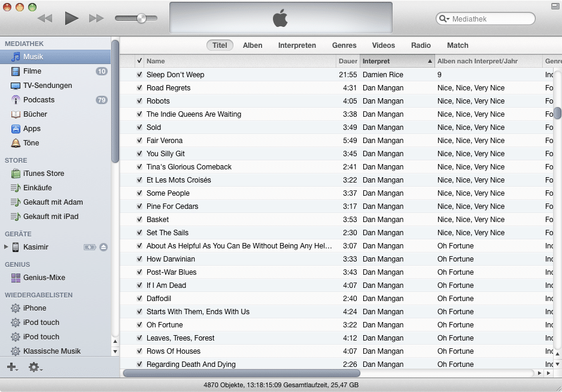Viewport: 562px width, 392px height.
Task: Open the Gekauft mit Adam playlist icon
Action: click(16, 202)
